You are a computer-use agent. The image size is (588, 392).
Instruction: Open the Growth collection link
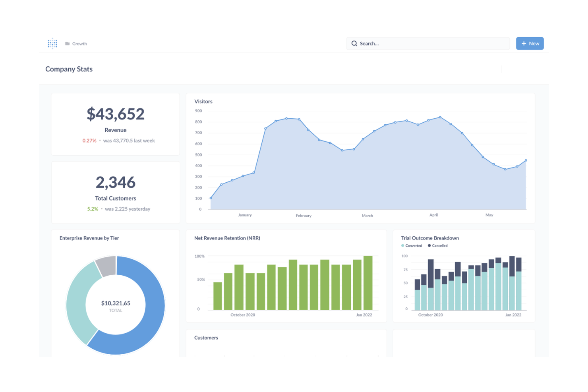pyautogui.click(x=79, y=44)
